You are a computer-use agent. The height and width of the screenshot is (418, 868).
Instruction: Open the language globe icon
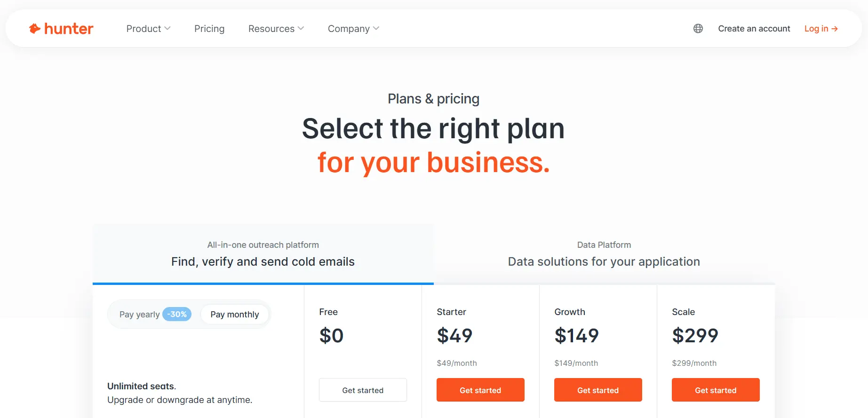698,29
